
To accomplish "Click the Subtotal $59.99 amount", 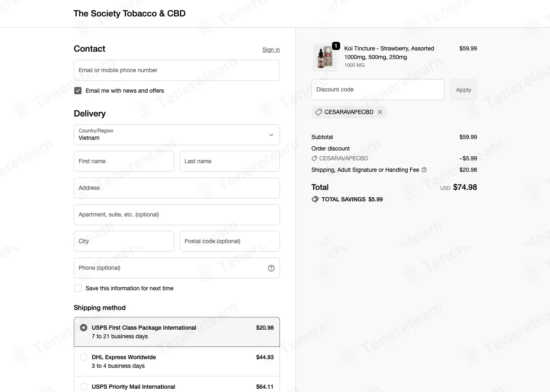I will pos(468,137).
